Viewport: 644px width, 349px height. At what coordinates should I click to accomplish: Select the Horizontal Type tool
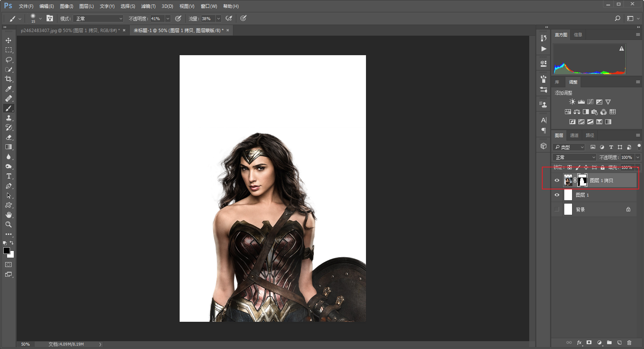tap(9, 176)
